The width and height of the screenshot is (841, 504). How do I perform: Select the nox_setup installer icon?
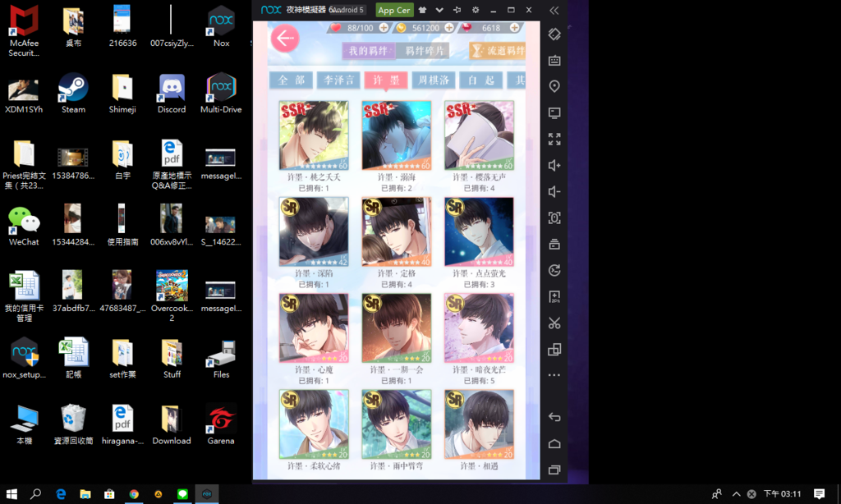(24, 358)
